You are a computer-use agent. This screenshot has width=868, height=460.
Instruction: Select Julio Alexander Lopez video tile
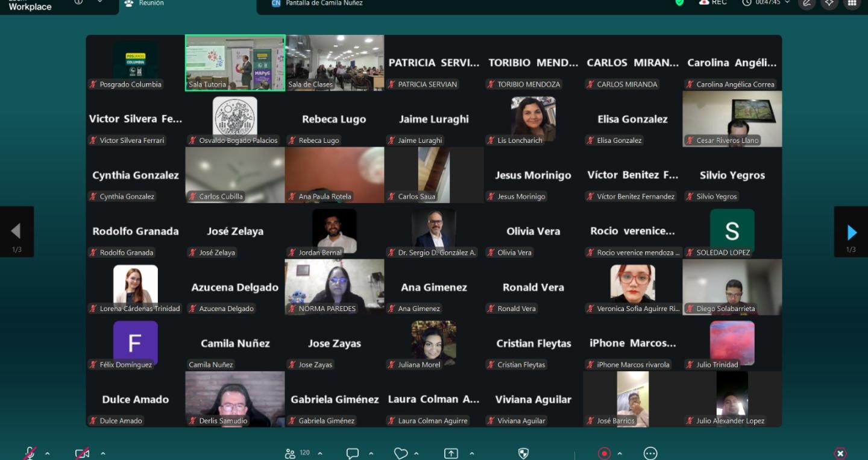[x=732, y=399]
